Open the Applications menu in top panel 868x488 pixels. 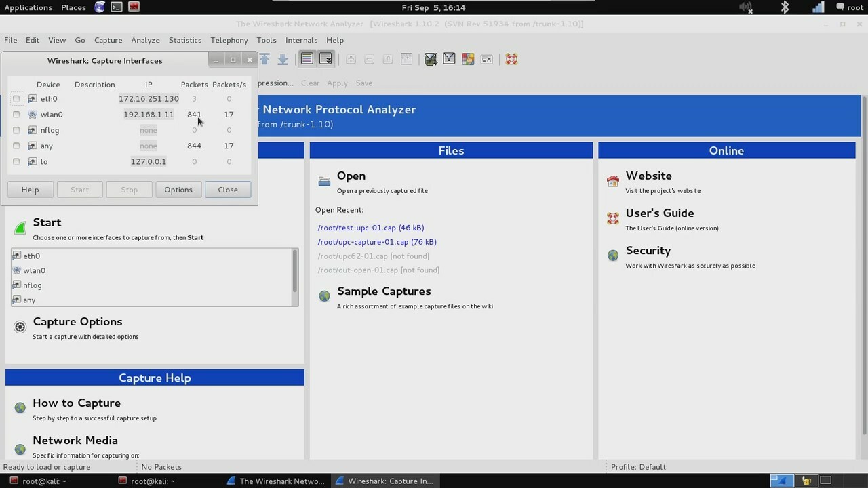pyautogui.click(x=28, y=7)
